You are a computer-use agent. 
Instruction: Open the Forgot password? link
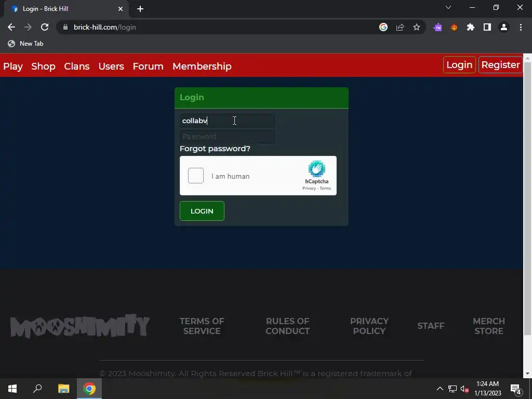[215, 149]
